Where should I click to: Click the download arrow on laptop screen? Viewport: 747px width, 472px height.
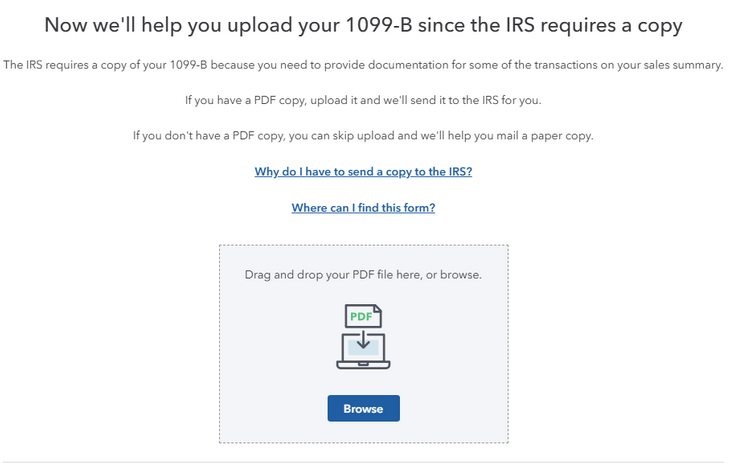point(363,342)
